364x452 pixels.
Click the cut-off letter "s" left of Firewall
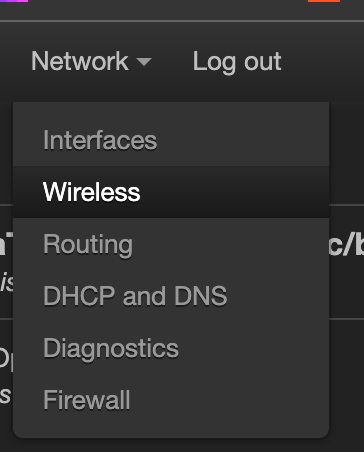pos(6,395)
